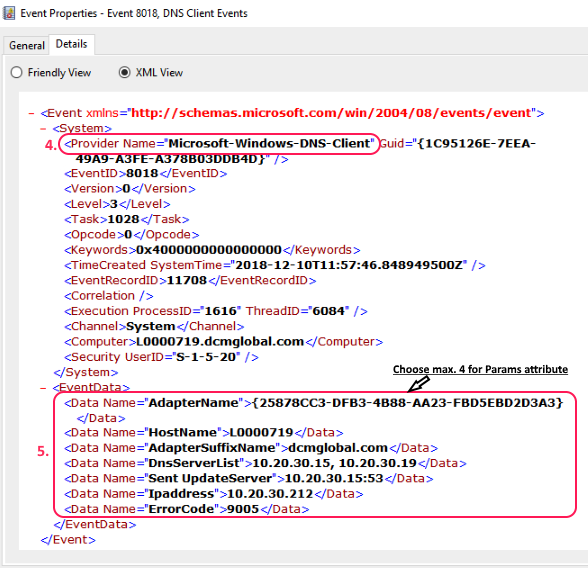Switch to the General tab
588x568 pixels.
click(x=27, y=45)
